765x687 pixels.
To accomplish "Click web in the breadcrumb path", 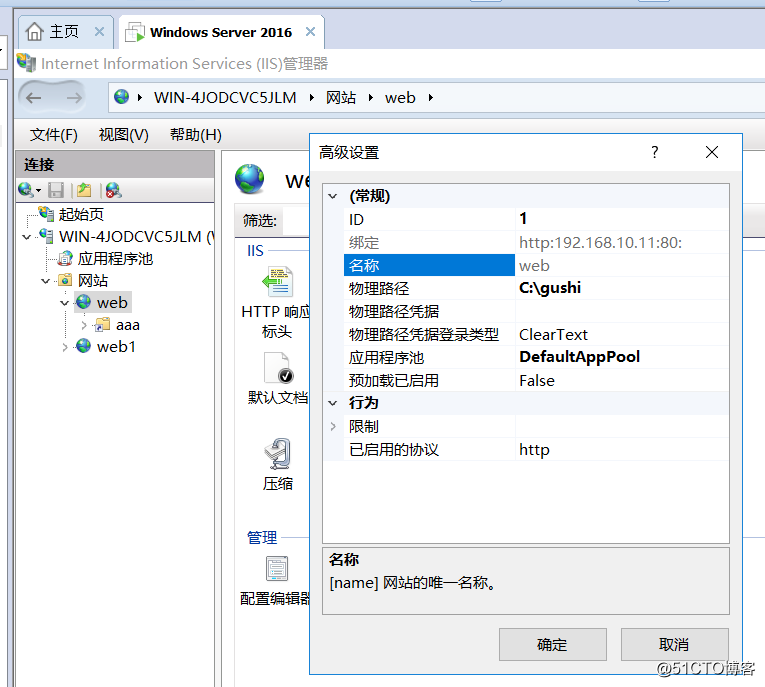I will click(x=400, y=98).
